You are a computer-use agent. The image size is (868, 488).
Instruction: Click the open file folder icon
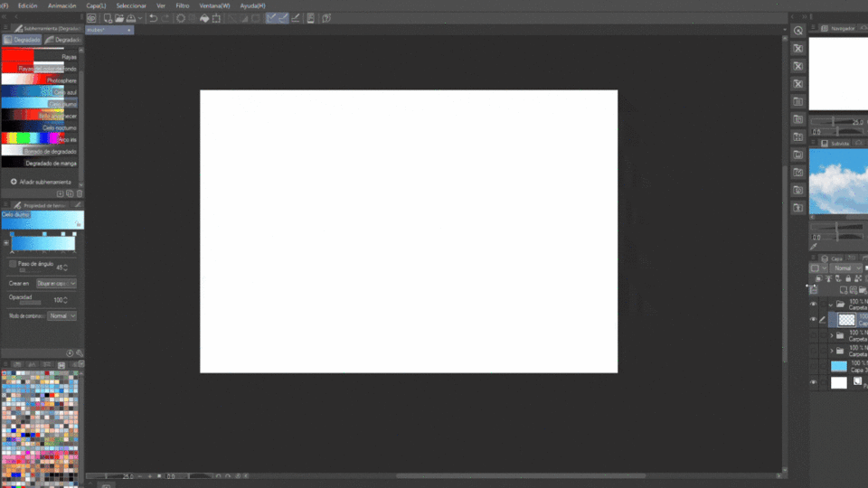119,18
